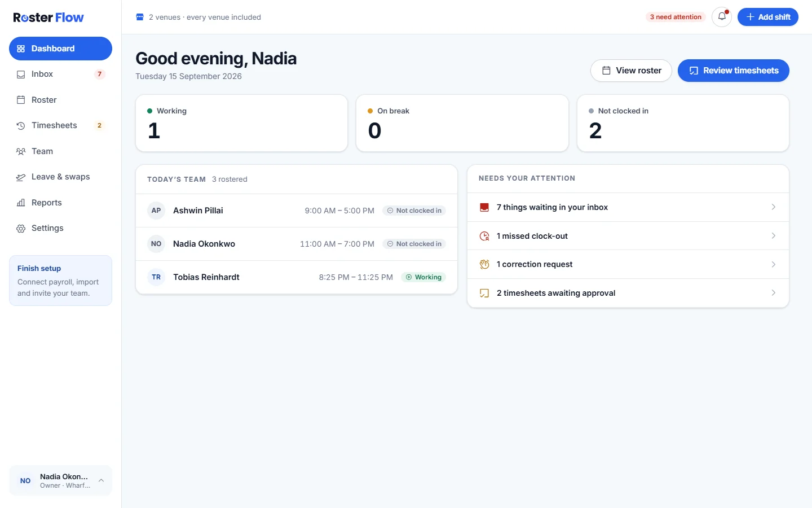Click the correction request hand icon
Screen dimensions: 812x508
pos(484,264)
